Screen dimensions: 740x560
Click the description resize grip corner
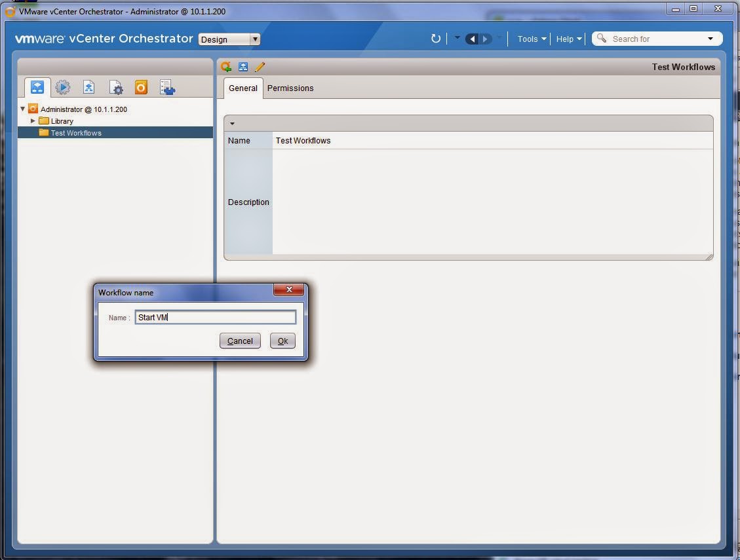click(709, 256)
